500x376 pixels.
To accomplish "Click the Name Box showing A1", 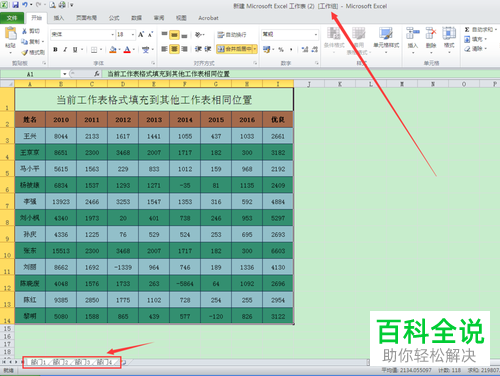I will click(31, 74).
